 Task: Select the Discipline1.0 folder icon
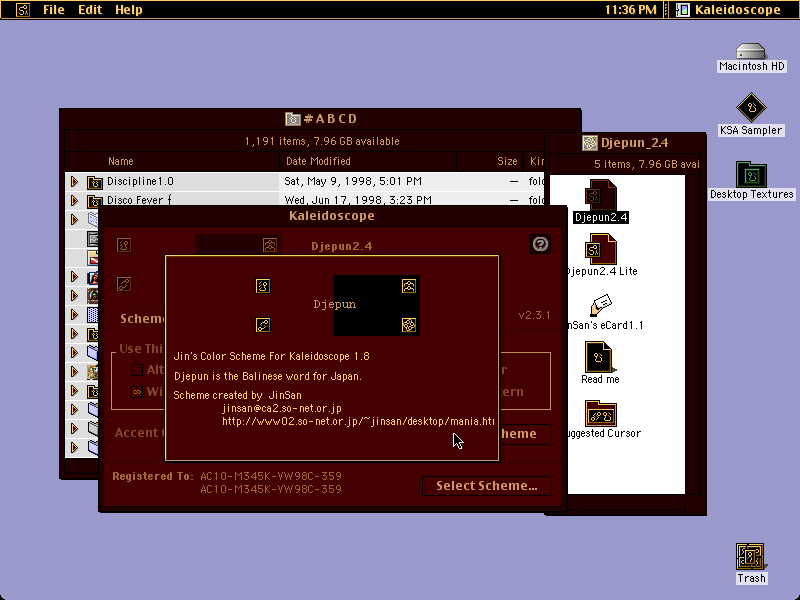[94, 182]
